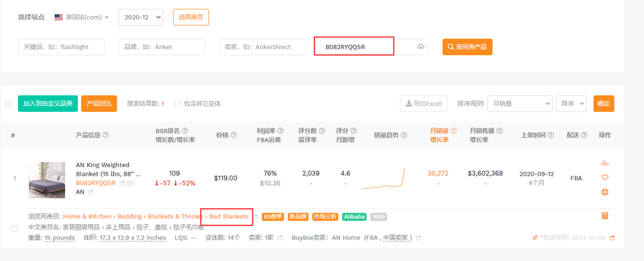Image resolution: width=644 pixels, height=261 pixels.
Task: Open 月销量 sort rule dropdown
Action: [x=519, y=103]
